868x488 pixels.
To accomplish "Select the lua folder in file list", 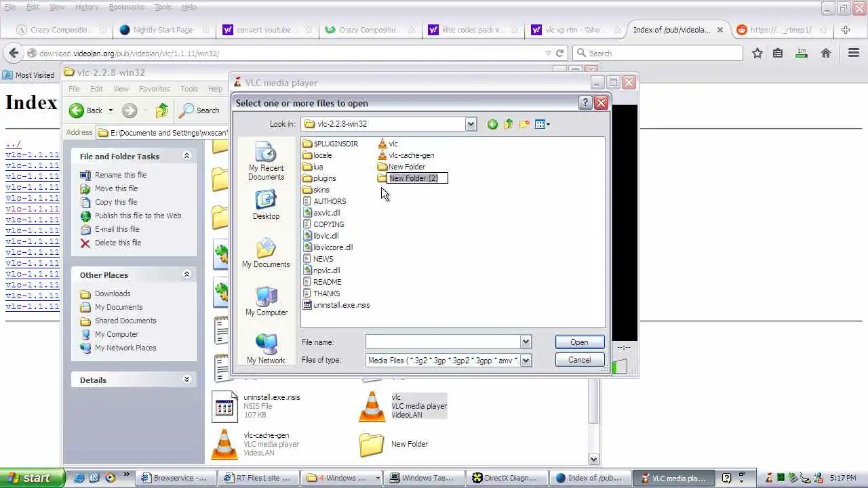I will (x=313, y=167).
